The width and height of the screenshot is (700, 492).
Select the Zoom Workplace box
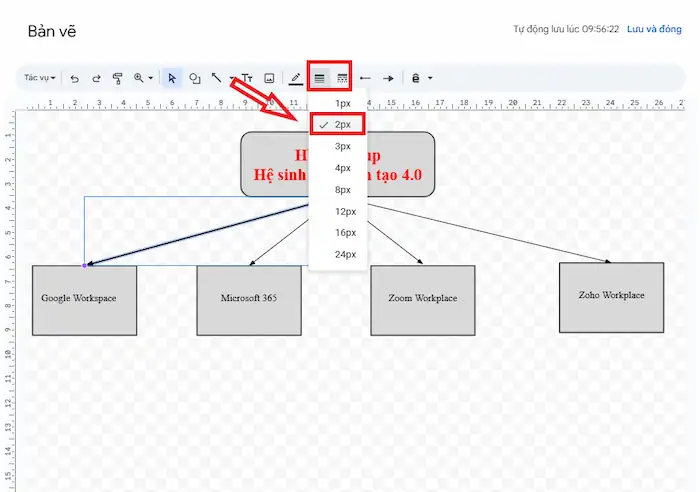coord(423,300)
